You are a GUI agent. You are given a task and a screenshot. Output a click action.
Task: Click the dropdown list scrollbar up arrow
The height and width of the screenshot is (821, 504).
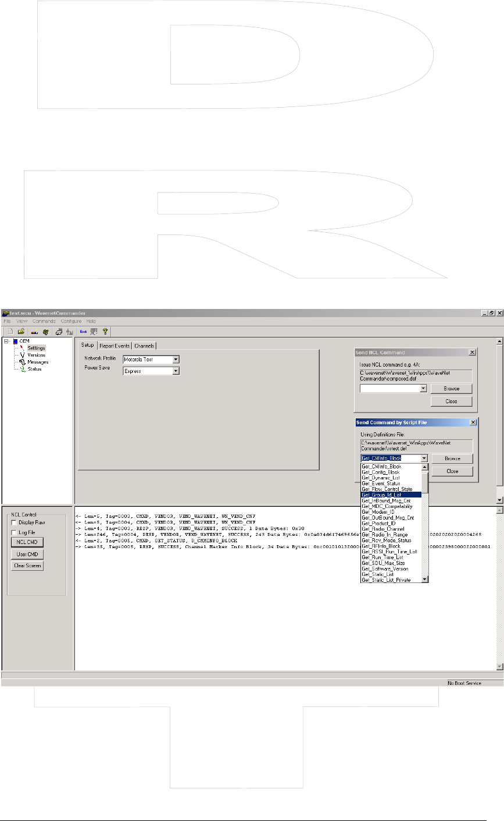click(x=425, y=467)
